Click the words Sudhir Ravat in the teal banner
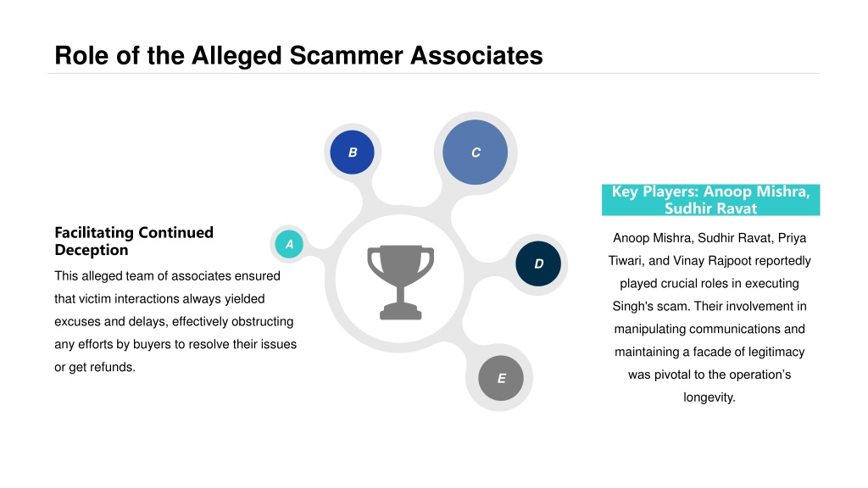The width and height of the screenshot is (868, 488). tap(711, 208)
